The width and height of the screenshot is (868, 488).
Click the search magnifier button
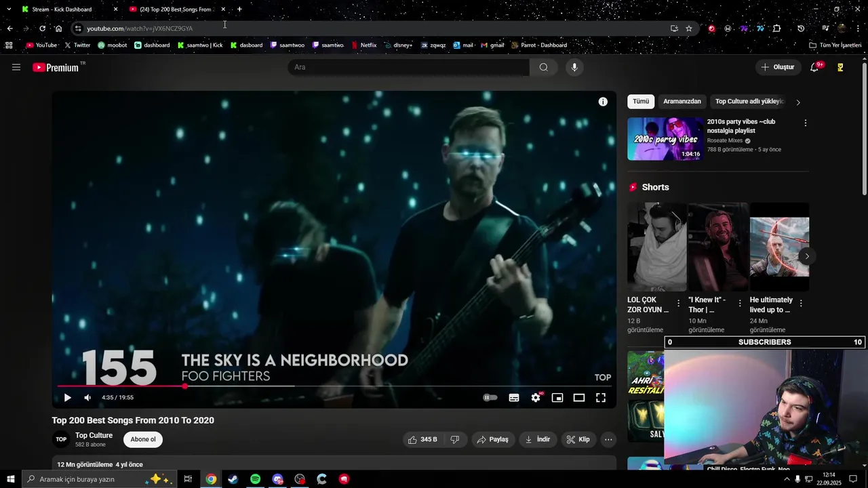click(x=544, y=67)
